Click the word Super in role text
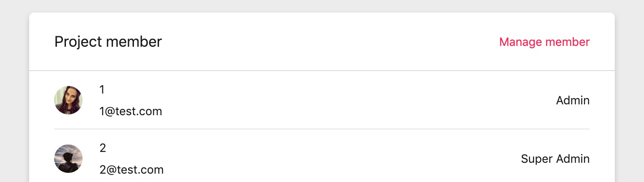The image size is (644, 182). (536, 159)
